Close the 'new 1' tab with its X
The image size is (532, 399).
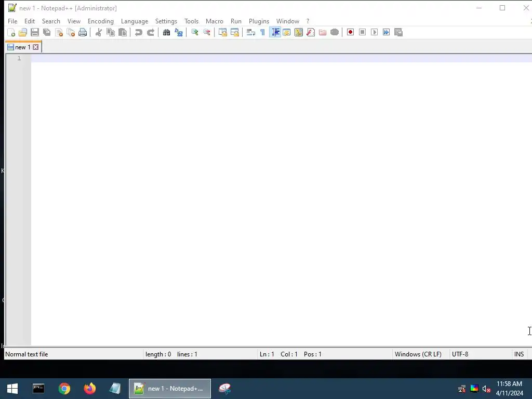coord(36,47)
